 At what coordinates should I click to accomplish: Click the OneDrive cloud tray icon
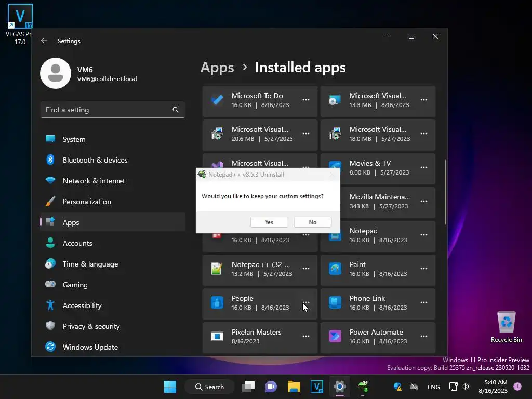point(414,387)
